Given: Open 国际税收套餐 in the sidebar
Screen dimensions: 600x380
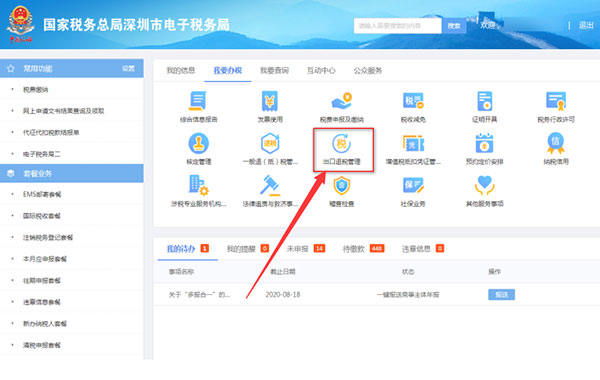Looking at the screenshot, I should coord(41,216).
